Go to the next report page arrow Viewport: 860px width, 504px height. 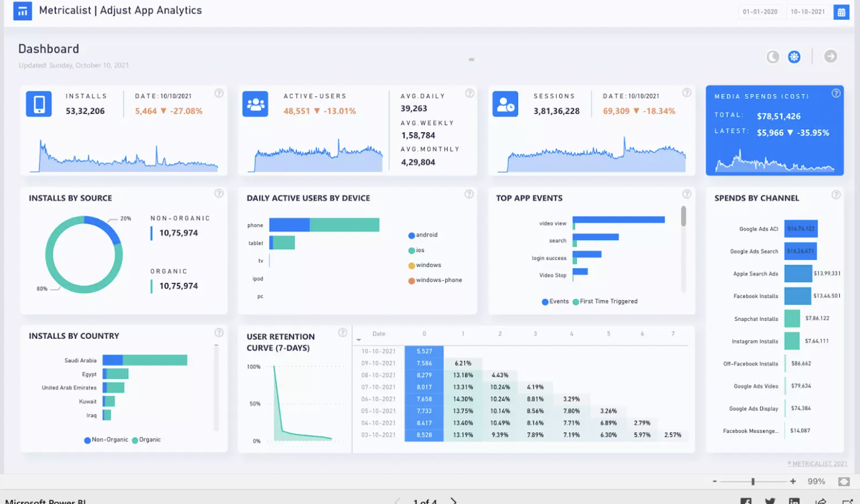pos(452,501)
